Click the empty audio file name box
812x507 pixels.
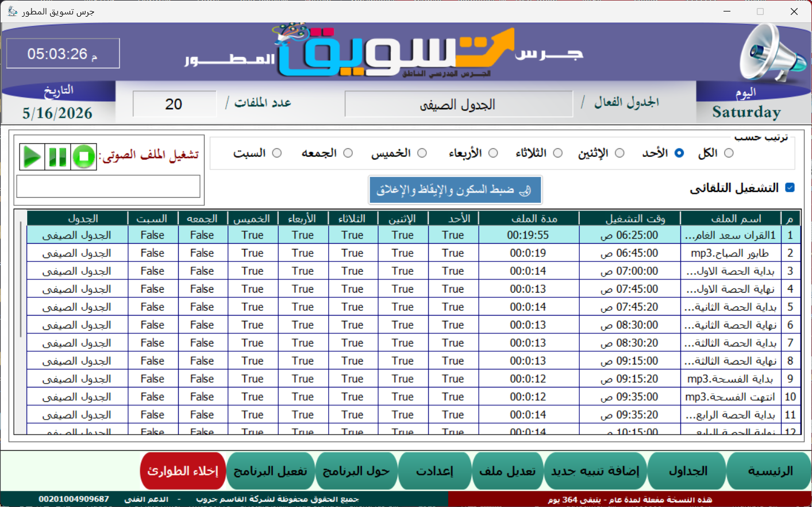[109, 186]
